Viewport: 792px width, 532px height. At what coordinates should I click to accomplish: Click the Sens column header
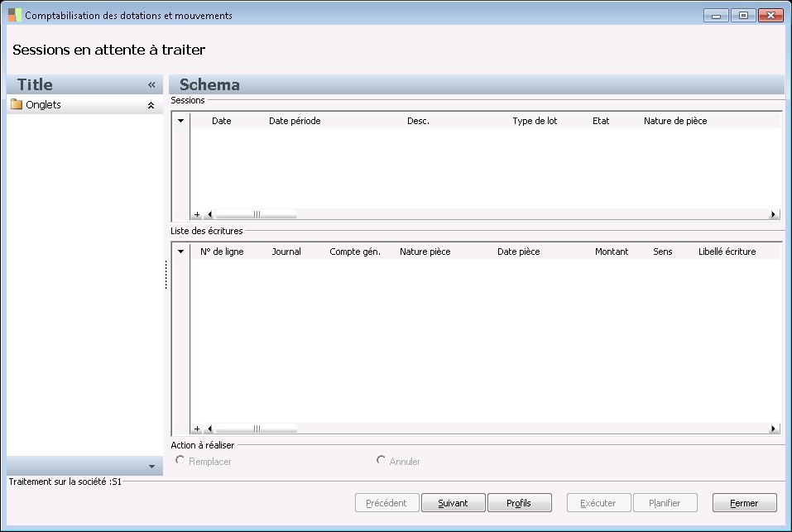pyautogui.click(x=662, y=252)
